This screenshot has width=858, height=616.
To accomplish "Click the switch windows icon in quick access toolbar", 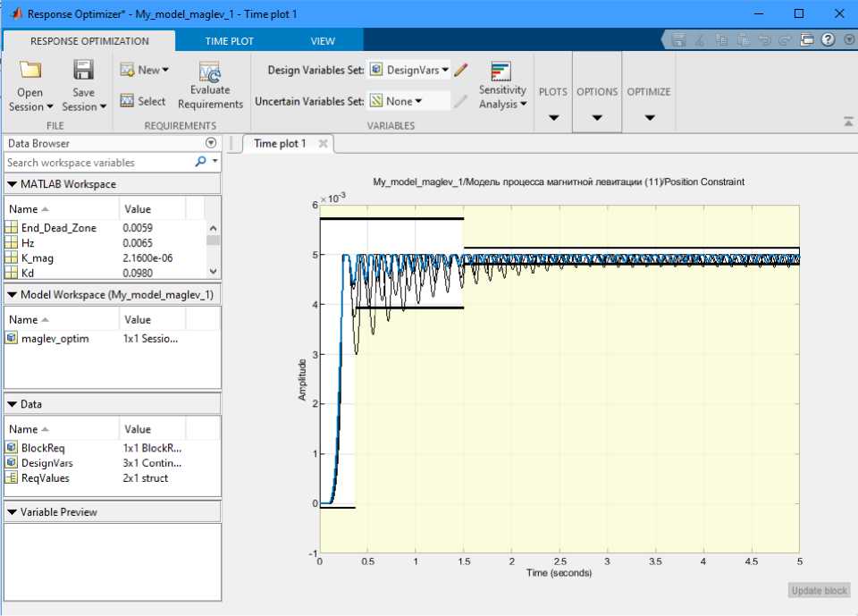I will pyautogui.click(x=807, y=40).
